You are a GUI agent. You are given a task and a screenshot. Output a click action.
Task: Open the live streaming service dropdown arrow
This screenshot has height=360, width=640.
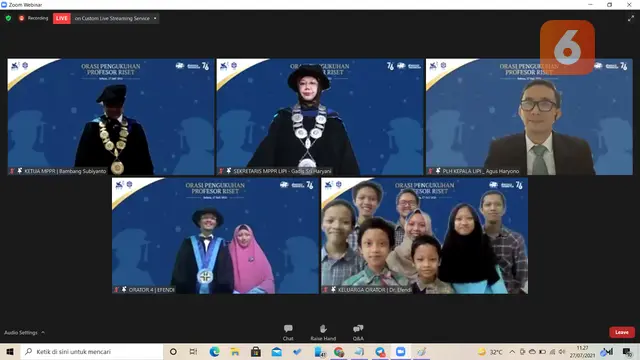pos(155,18)
